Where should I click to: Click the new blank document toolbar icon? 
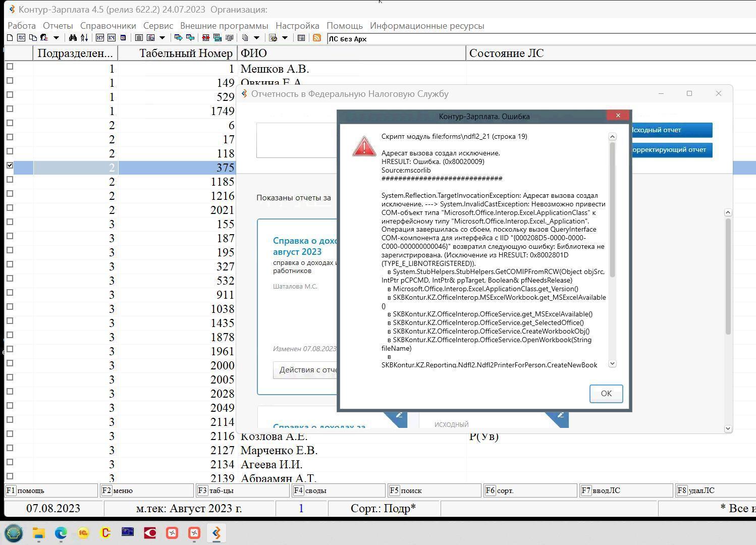(x=10, y=38)
